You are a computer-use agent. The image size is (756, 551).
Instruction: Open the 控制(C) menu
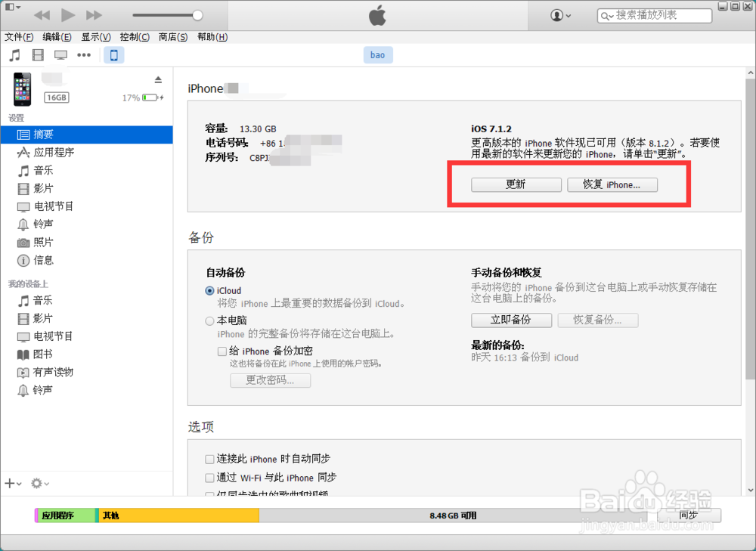tap(135, 37)
